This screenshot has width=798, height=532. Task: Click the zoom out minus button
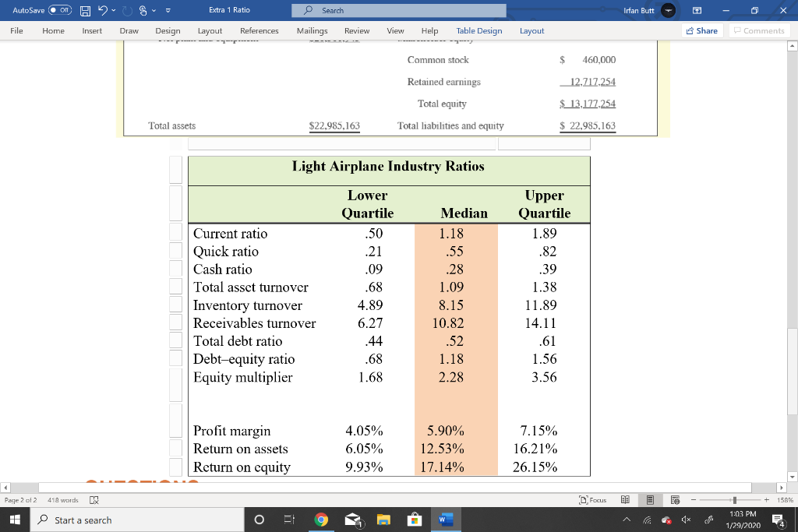693,500
